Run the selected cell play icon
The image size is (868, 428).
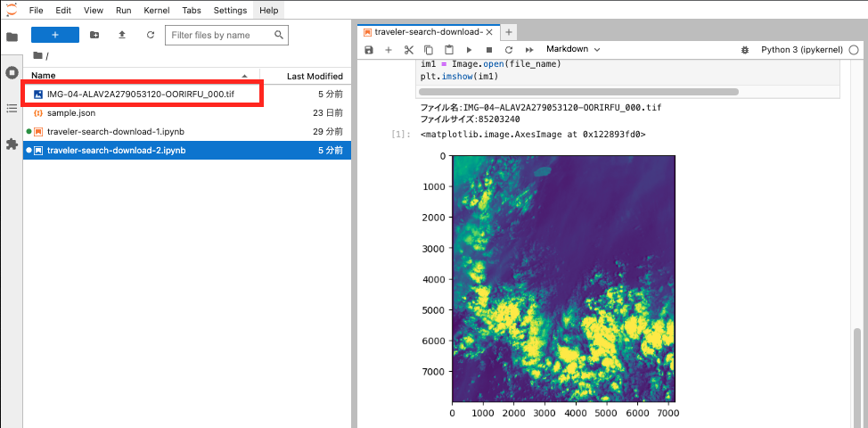(x=469, y=50)
